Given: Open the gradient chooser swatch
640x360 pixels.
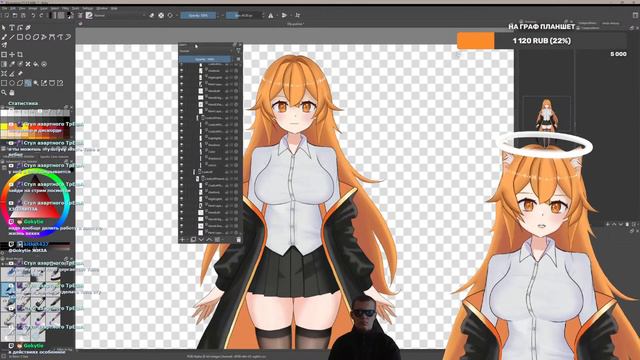Looking at the screenshot, I should tap(53, 16).
